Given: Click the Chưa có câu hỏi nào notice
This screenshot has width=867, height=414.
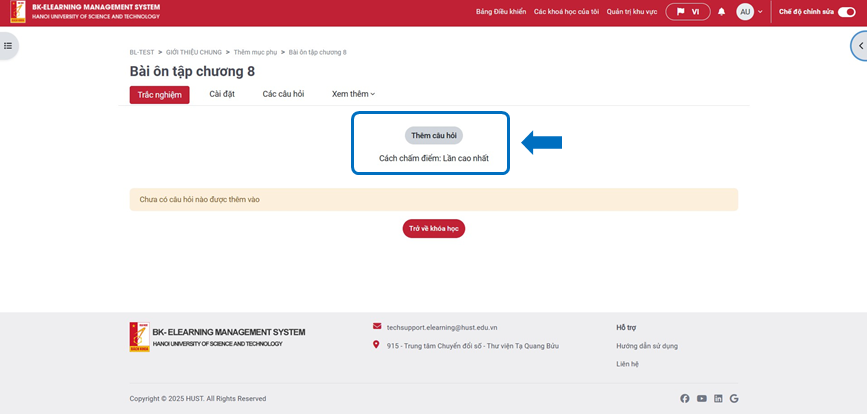Looking at the screenshot, I should pos(434,200).
